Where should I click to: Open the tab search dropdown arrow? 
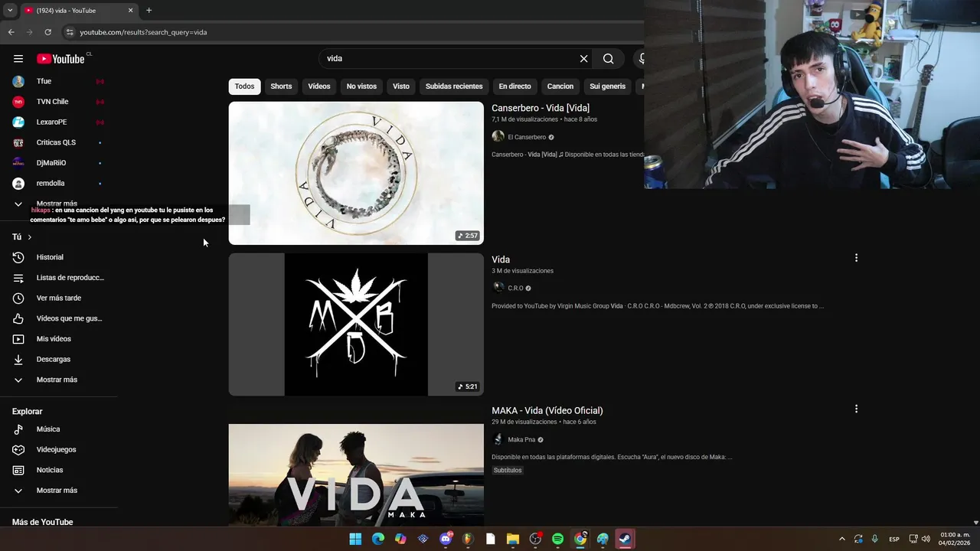point(10,11)
